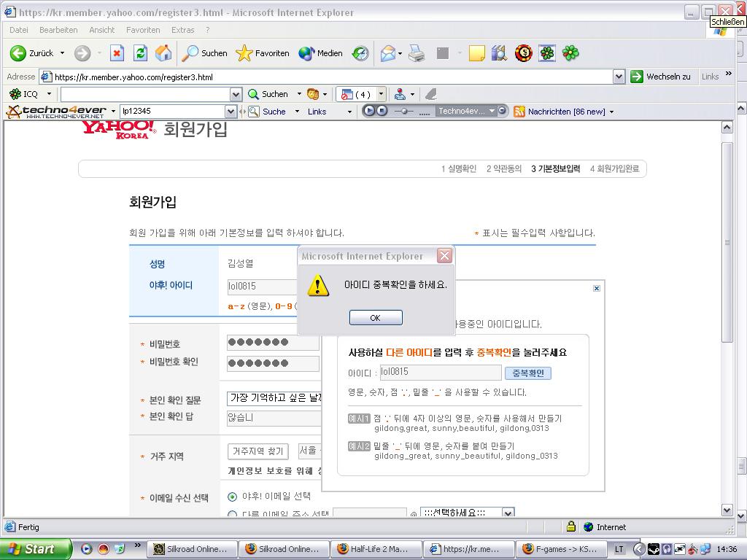Click the Zurück back arrow icon
This screenshot has height=560, width=747.
point(18,53)
